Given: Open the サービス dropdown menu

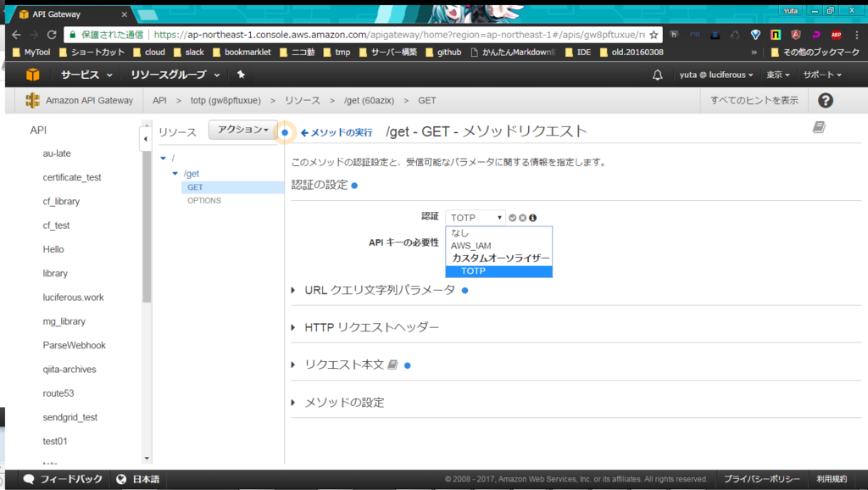Looking at the screenshot, I should pos(86,75).
